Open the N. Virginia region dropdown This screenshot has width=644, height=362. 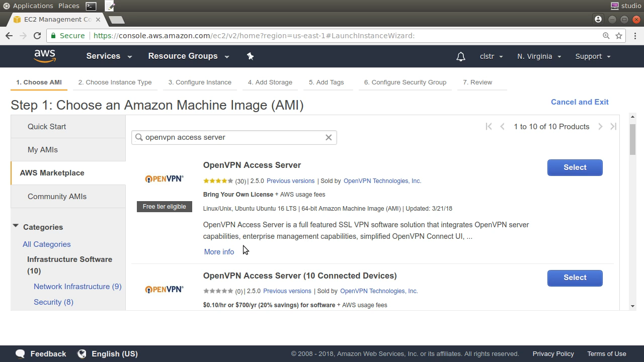[539, 56]
